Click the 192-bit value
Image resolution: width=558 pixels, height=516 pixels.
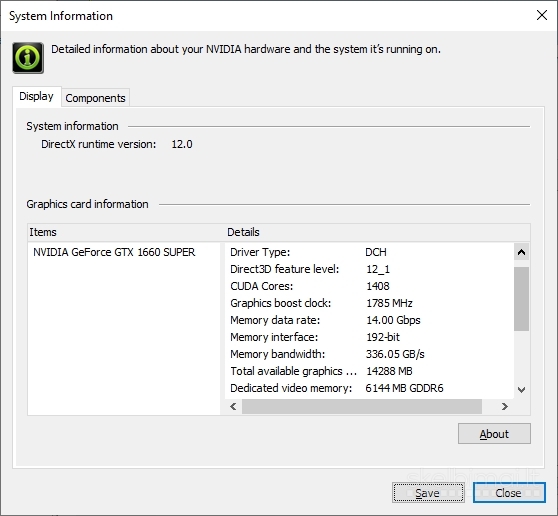[x=383, y=337]
